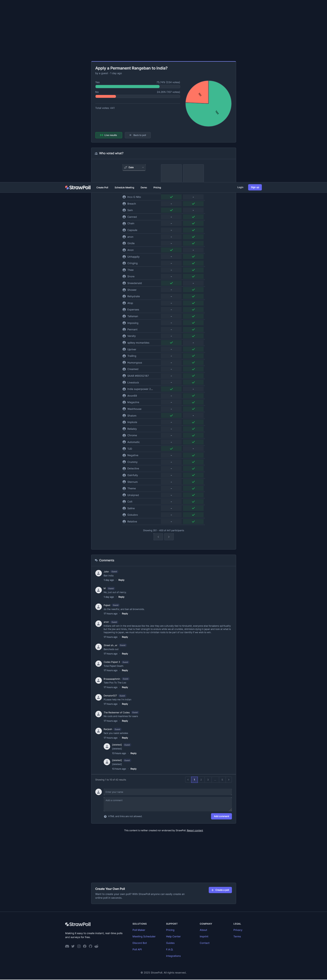Click the Showing 351 - 400 of 441 participants text
The width and height of the screenshot is (327, 980).
(163, 530)
